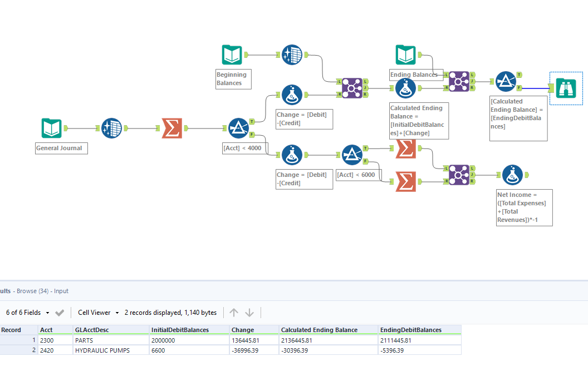The width and height of the screenshot is (588, 366).
Task: Select the 2111445.81 ending balance cell
Action: click(x=420, y=340)
